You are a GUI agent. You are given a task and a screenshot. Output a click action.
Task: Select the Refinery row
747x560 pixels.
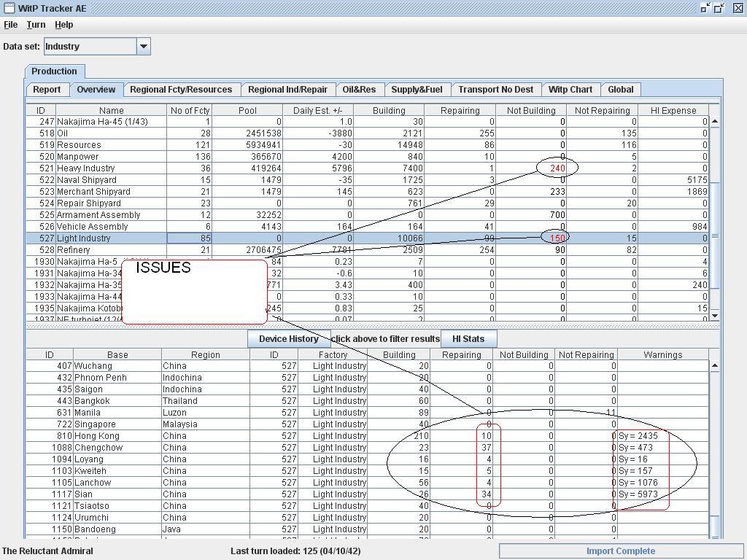coord(367,250)
